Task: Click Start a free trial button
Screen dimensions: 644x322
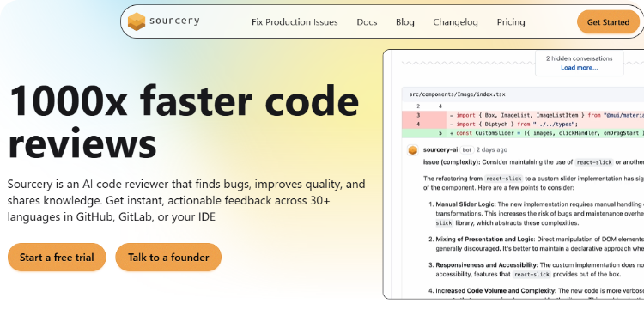Action: coord(57,258)
